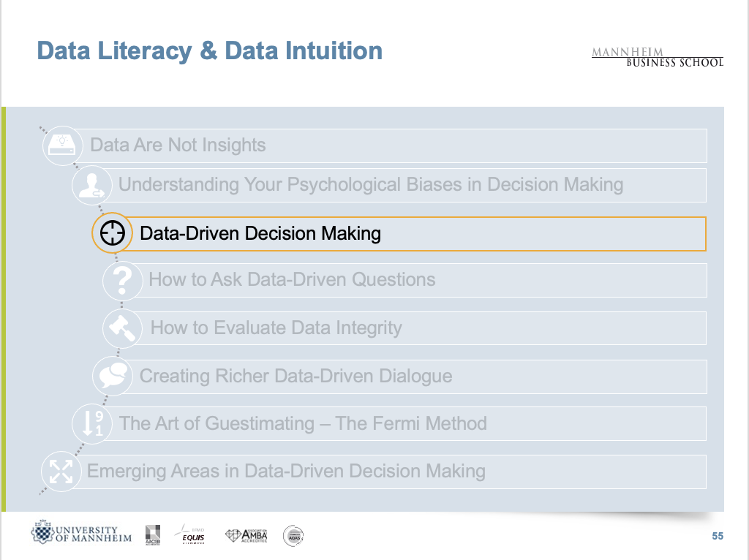Select the crosshair target icon
Viewport: 749px width, 560px height.
(112, 233)
